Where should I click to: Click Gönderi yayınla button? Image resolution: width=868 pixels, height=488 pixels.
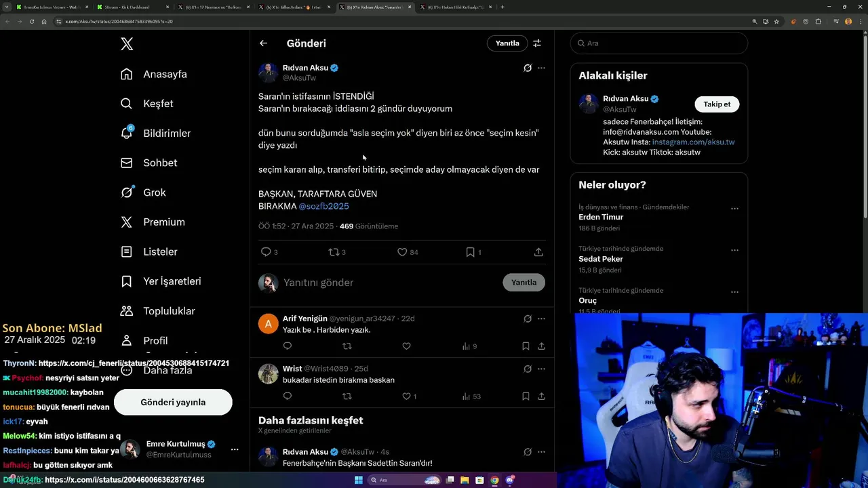[x=173, y=402]
